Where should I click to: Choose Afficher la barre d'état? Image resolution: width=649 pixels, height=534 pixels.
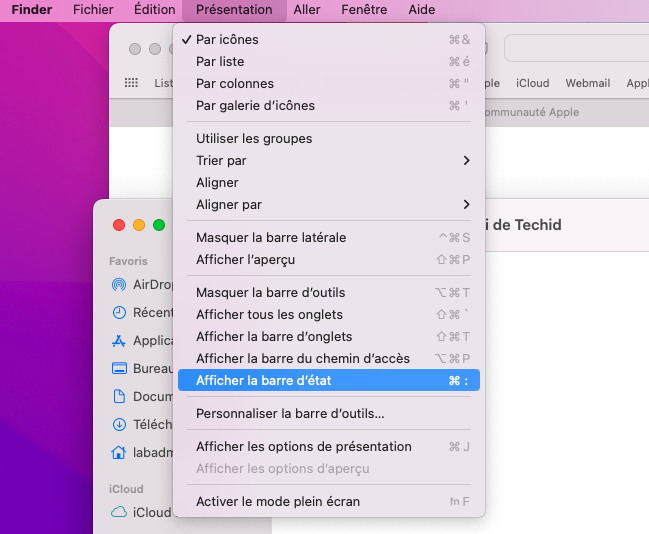(329, 380)
